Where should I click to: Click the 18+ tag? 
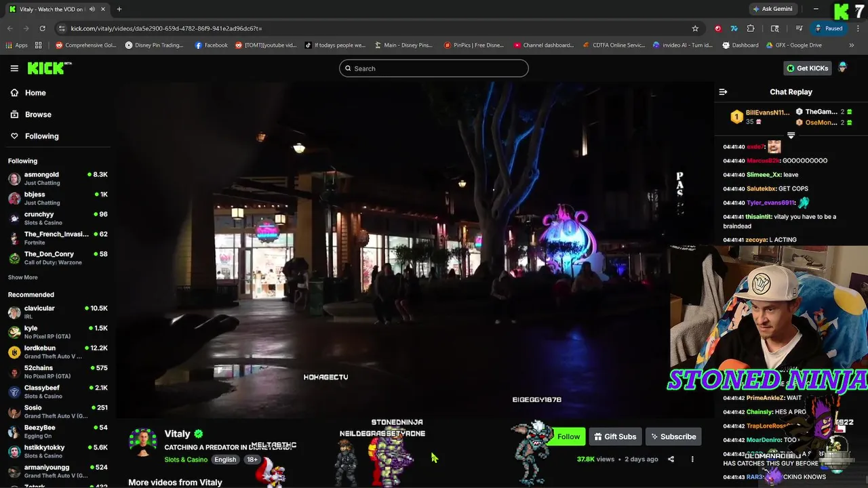(252, 460)
